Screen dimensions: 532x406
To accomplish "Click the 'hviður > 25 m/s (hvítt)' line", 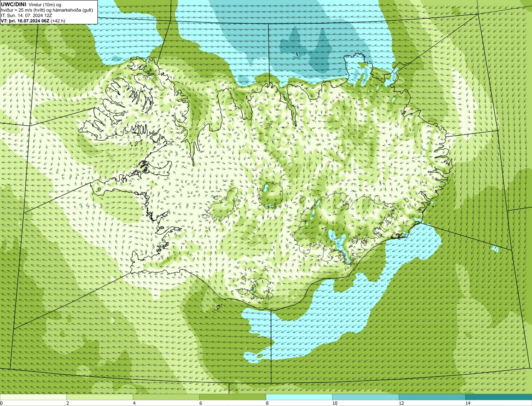I will click(47, 10).
